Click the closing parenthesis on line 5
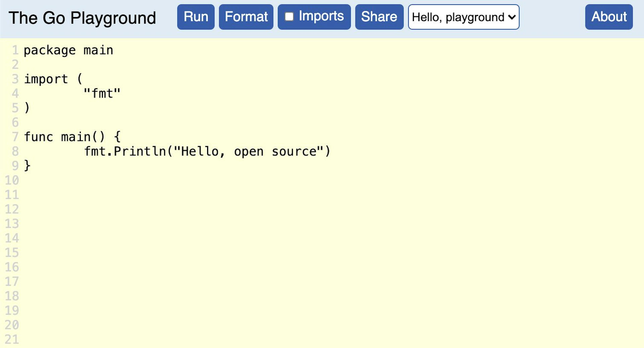The image size is (644, 348). click(x=27, y=108)
